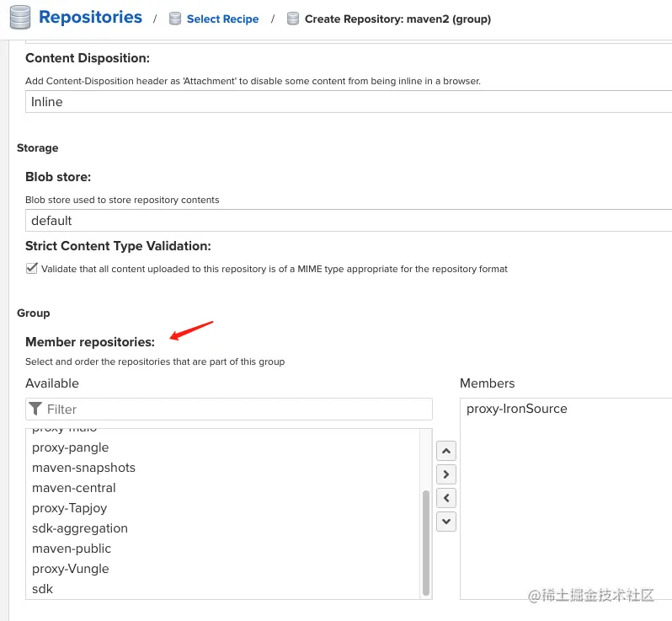Screen dimensions: 672x621
Task: Click the Select Recipe breadcrumb icon
Action: (x=175, y=19)
